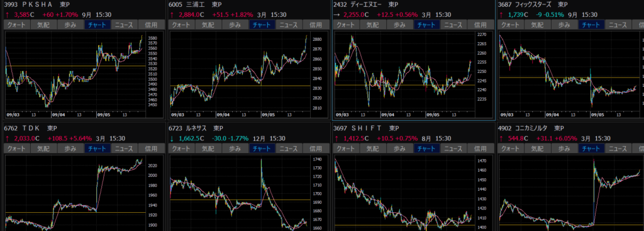Open クォート tab for 3687 フィックスターズ
Viewport: 644px width, 231px height.
pyautogui.click(x=511, y=25)
